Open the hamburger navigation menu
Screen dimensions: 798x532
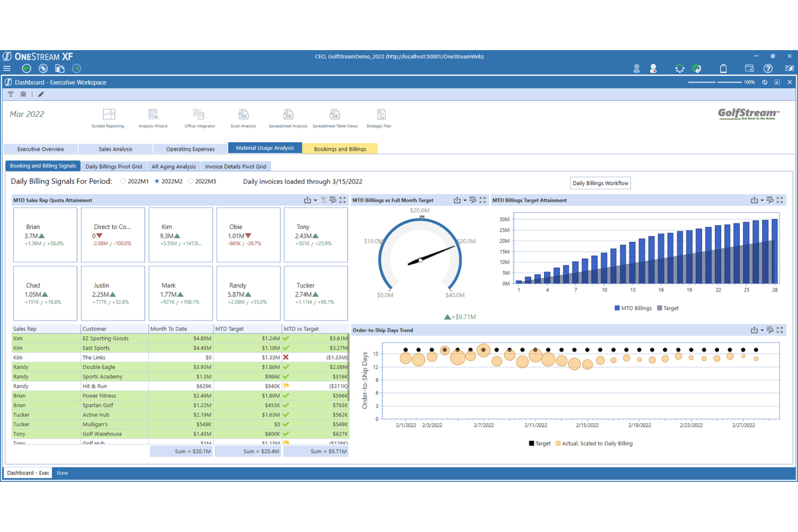point(7,68)
